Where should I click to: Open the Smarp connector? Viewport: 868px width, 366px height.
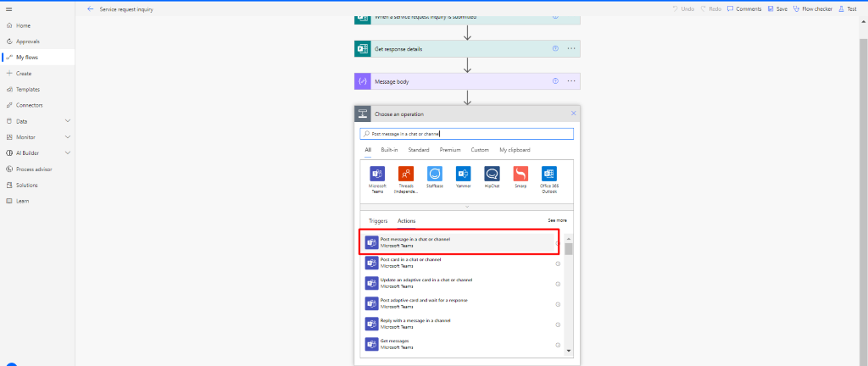[x=520, y=174]
